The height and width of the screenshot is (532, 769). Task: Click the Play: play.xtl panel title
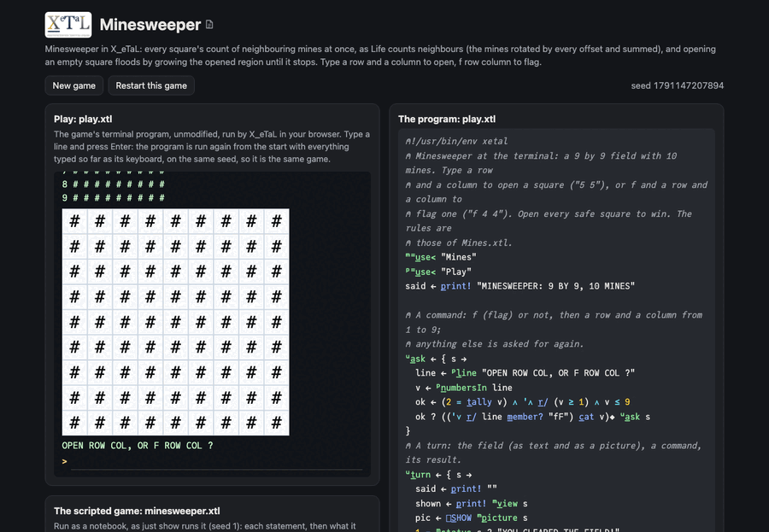pyautogui.click(x=83, y=120)
